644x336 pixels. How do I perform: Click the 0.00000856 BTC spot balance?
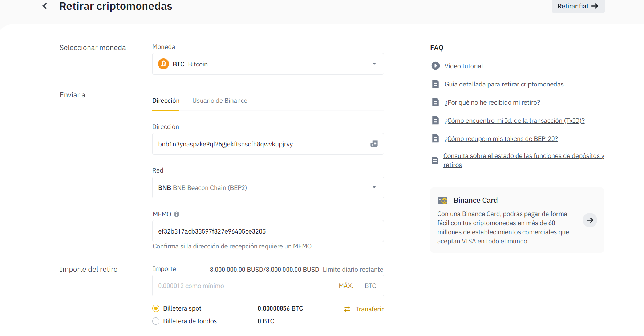coord(280,308)
